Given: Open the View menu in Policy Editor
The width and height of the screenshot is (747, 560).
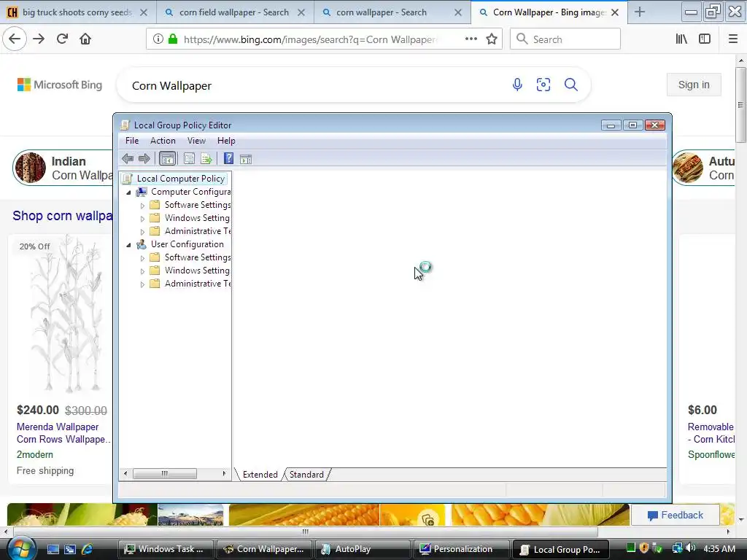Looking at the screenshot, I should point(196,141).
